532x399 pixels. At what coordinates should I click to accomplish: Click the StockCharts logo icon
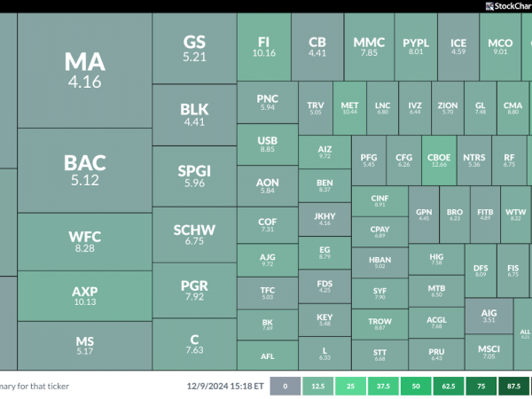[489, 6]
